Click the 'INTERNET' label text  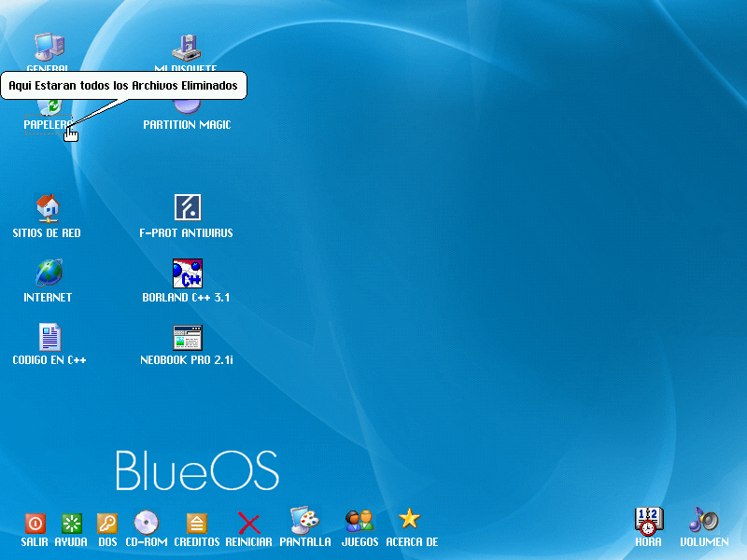[48, 298]
